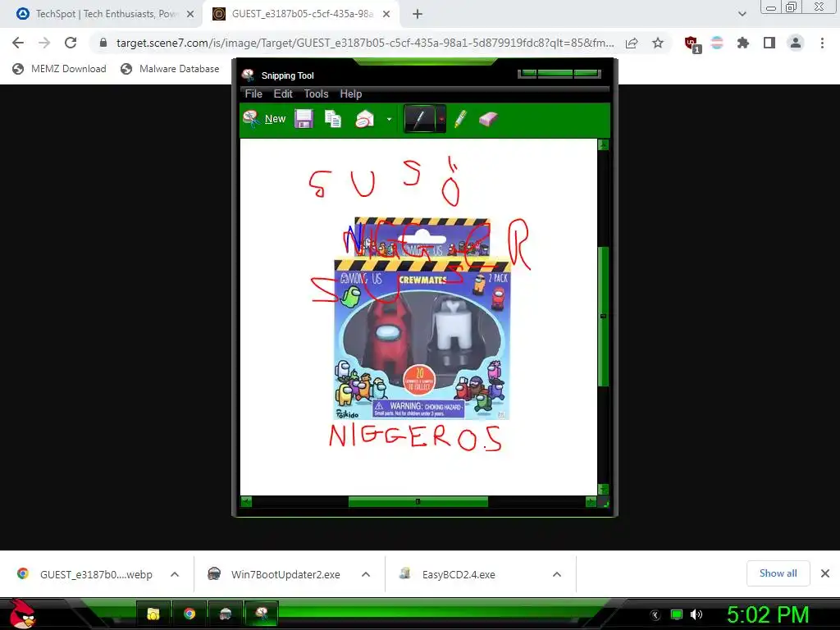Viewport: 840px width, 630px height.
Task: Open the MEMZ Download bookmark
Action: [x=59, y=69]
